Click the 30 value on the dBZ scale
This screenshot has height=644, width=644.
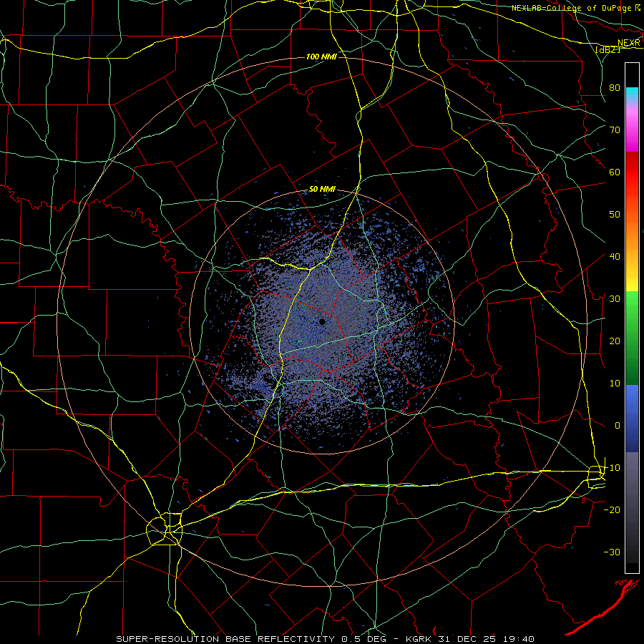click(615, 298)
